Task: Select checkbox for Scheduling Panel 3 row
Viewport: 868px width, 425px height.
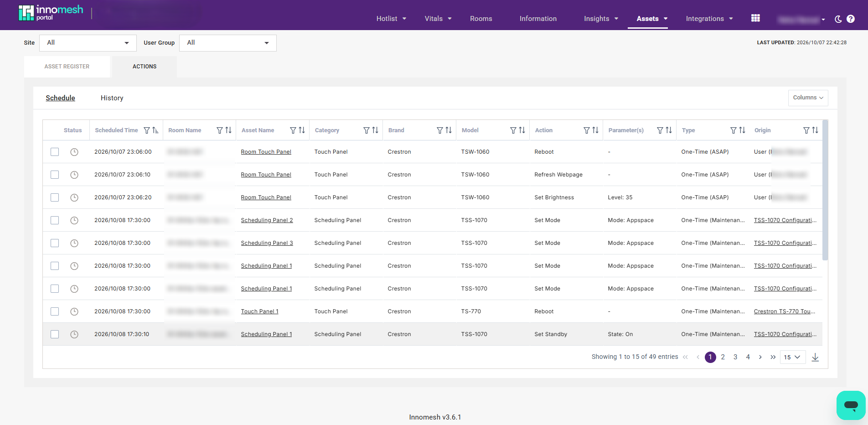Action: pos(55,243)
